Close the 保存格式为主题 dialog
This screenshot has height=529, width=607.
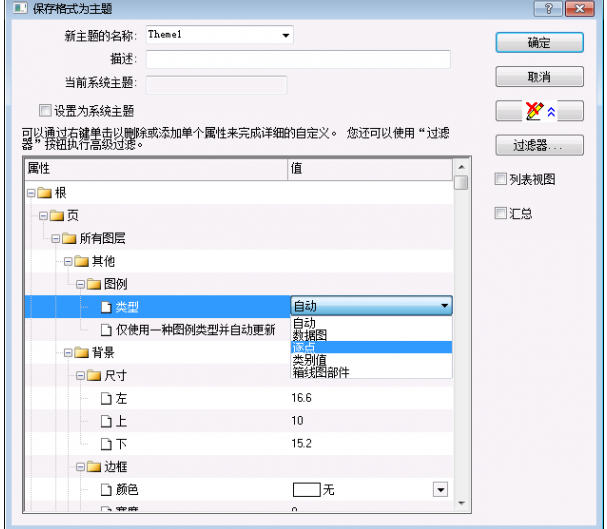pyautogui.click(x=580, y=9)
